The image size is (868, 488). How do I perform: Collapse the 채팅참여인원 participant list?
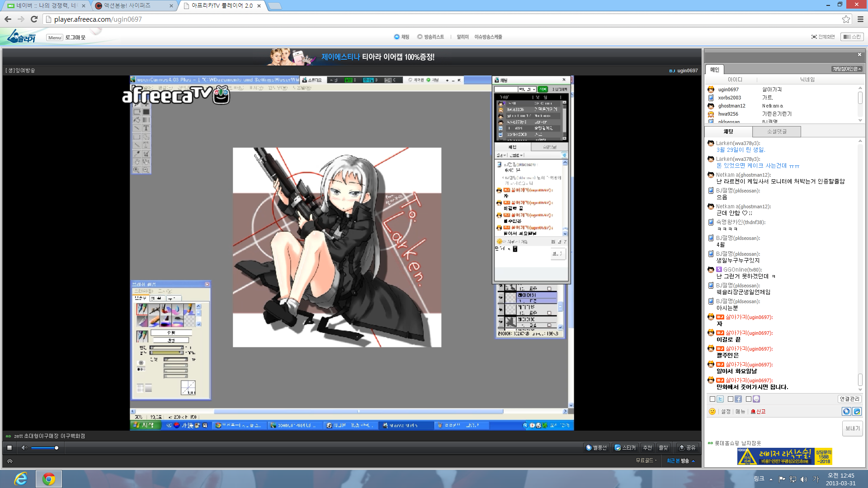click(847, 69)
